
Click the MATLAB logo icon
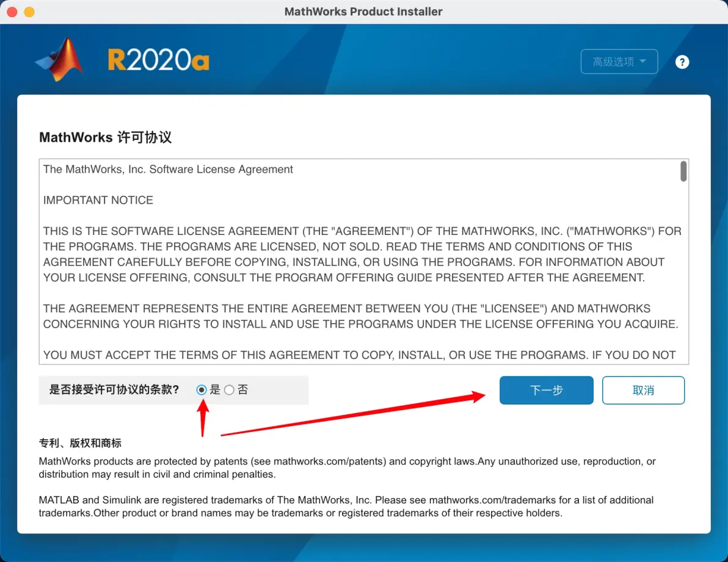(x=59, y=59)
